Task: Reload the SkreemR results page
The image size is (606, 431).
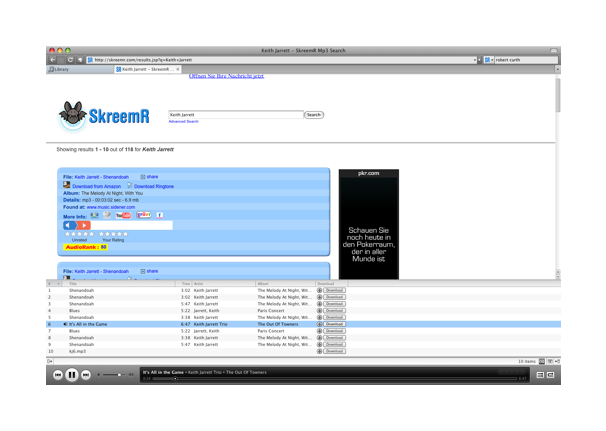Action: (x=70, y=60)
